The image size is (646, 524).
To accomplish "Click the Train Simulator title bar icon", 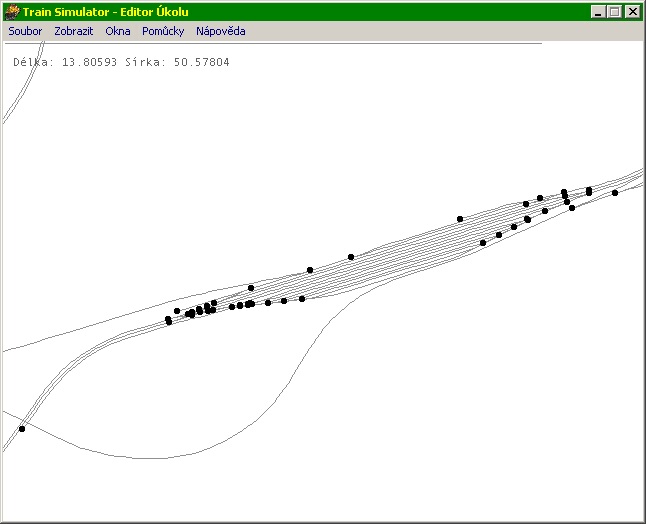I will pos(12,11).
